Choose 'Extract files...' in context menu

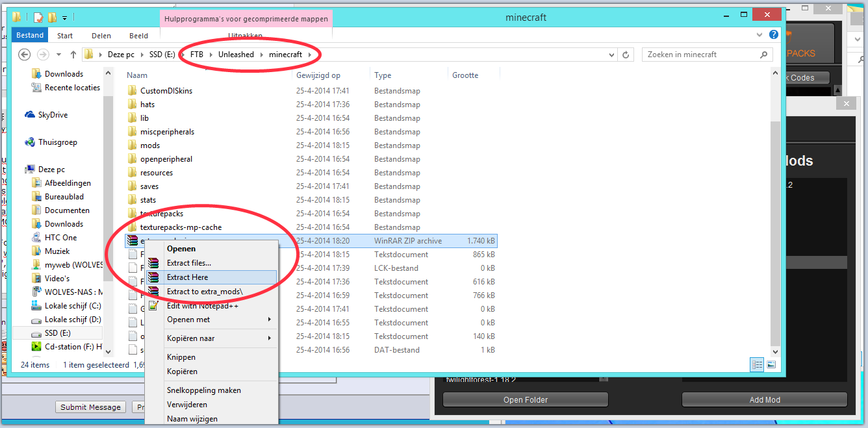tap(212, 263)
